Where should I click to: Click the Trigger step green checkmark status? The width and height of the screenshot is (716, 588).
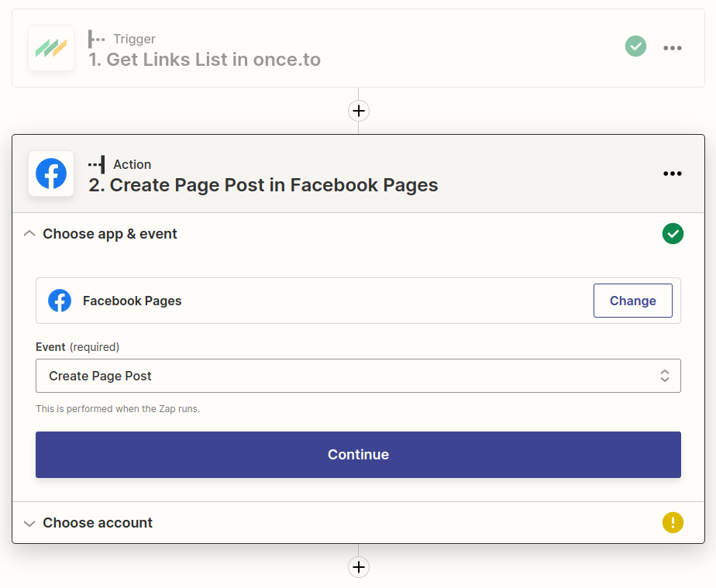[x=635, y=46]
